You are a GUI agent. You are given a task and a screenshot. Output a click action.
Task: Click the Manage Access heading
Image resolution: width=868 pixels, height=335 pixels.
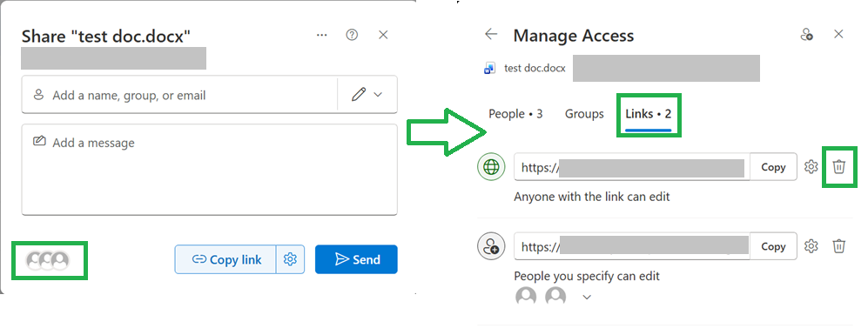pos(574,36)
